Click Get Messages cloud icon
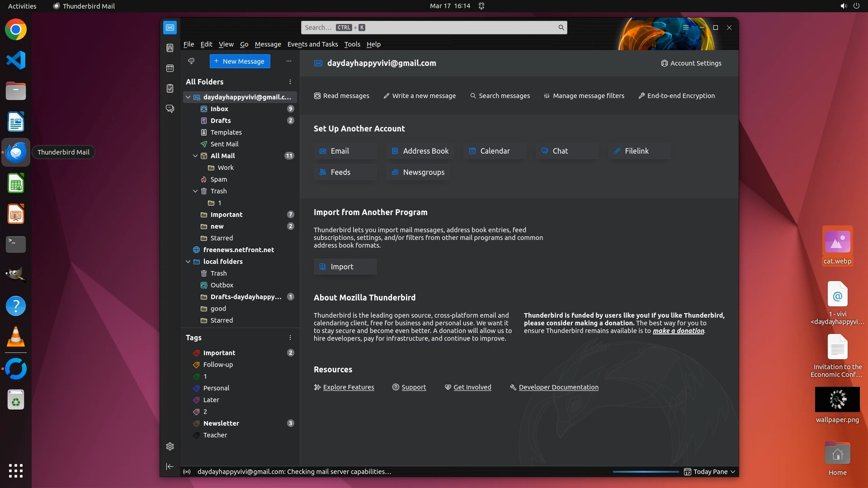This screenshot has width=868, height=488. (x=191, y=61)
